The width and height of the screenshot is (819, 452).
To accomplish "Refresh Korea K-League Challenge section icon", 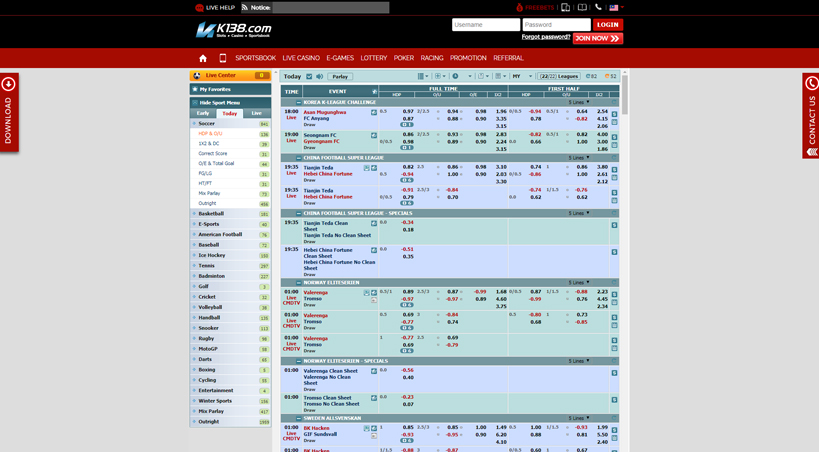I will 614,102.
